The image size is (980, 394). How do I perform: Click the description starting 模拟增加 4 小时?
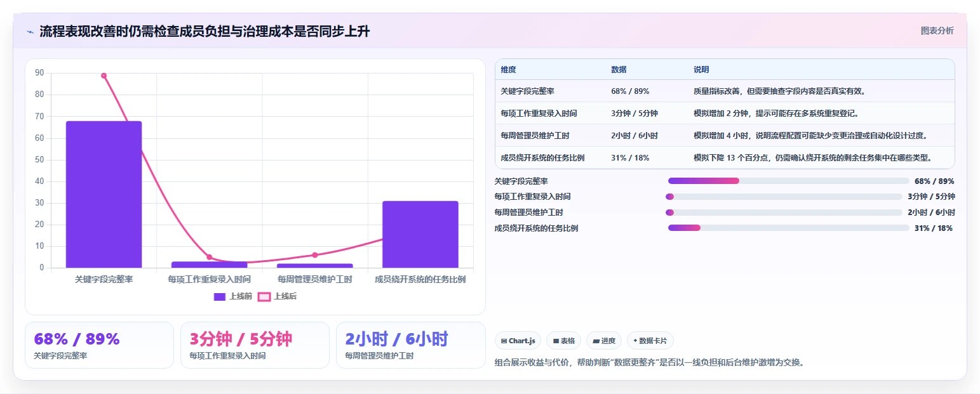pos(811,136)
